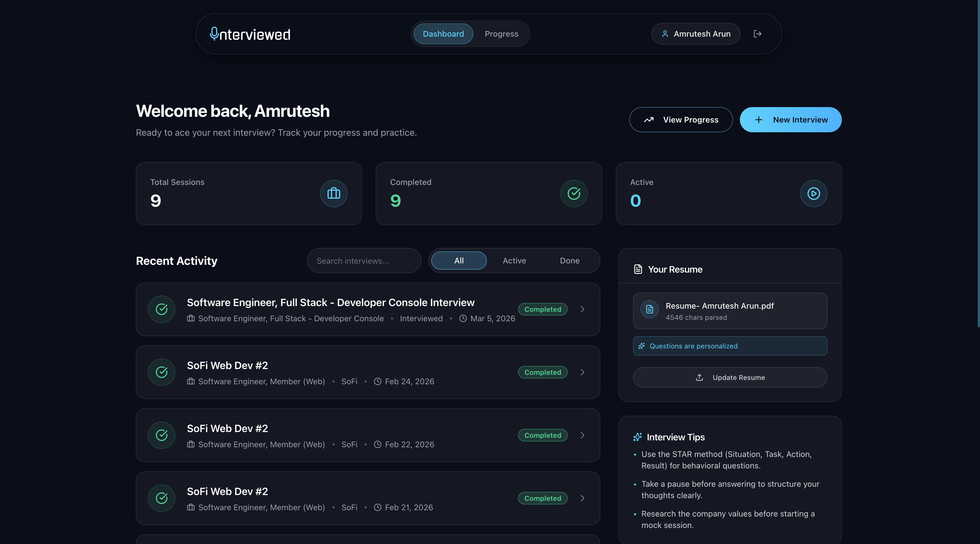This screenshot has width=980, height=544.
Task: Click the resume PDF document icon
Action: (x=649, y=310)
